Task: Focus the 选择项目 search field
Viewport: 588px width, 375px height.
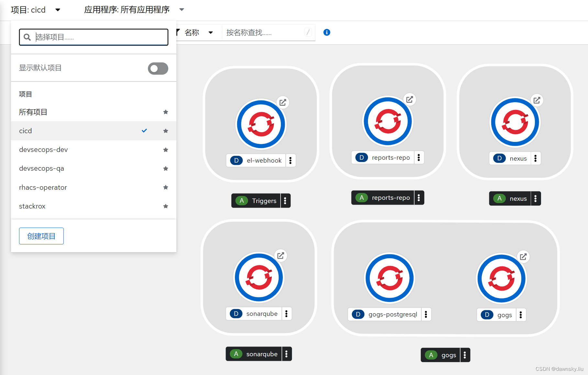Action: 94,37
